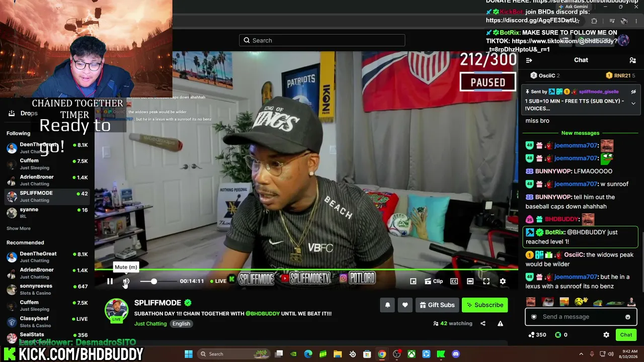Open taskbar clock showing 9:42 AM
Image resolution: width=644 pixels, height=362 pixels.
coord(629,354)
